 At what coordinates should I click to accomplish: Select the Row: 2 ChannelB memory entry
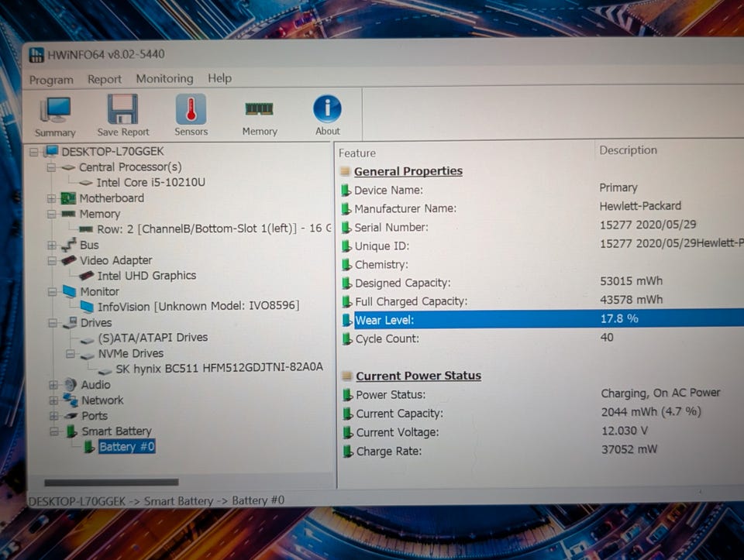click(x=215, y=228)
